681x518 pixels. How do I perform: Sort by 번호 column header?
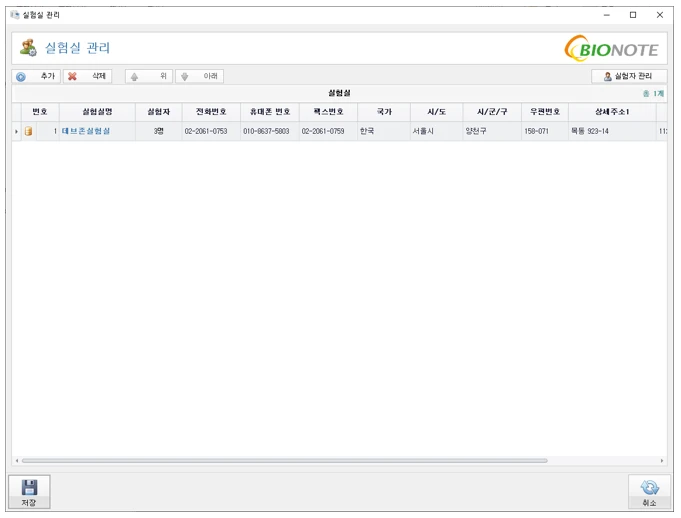(40, 112)
